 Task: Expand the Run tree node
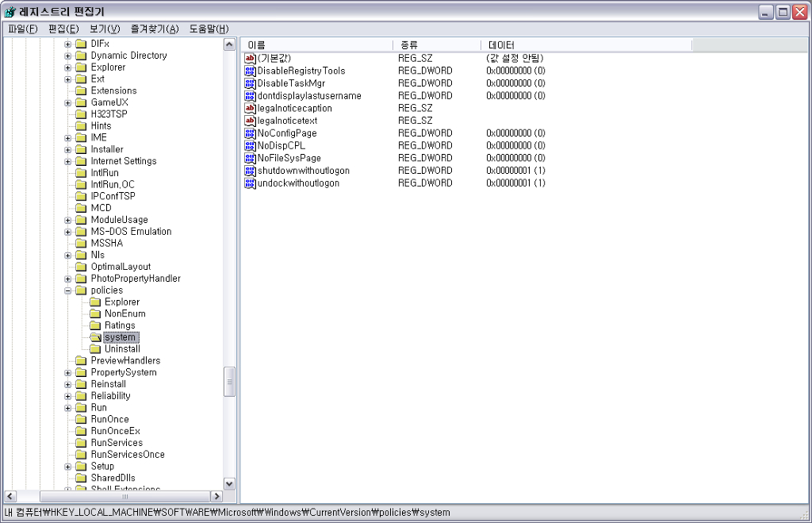[x=68, y=408]
